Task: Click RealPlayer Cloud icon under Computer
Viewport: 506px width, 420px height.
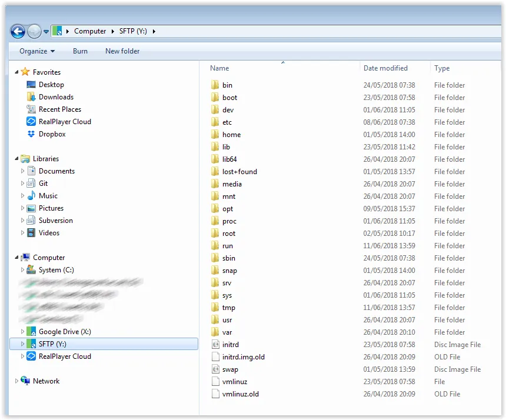Action: click(31, 356)
